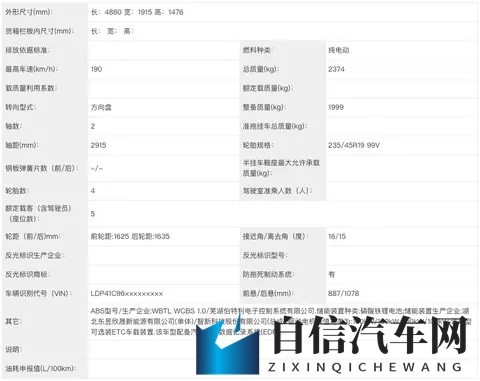Select the 轴数 label
This screenshot has width=480, height=381.
[x=13, y=126]
